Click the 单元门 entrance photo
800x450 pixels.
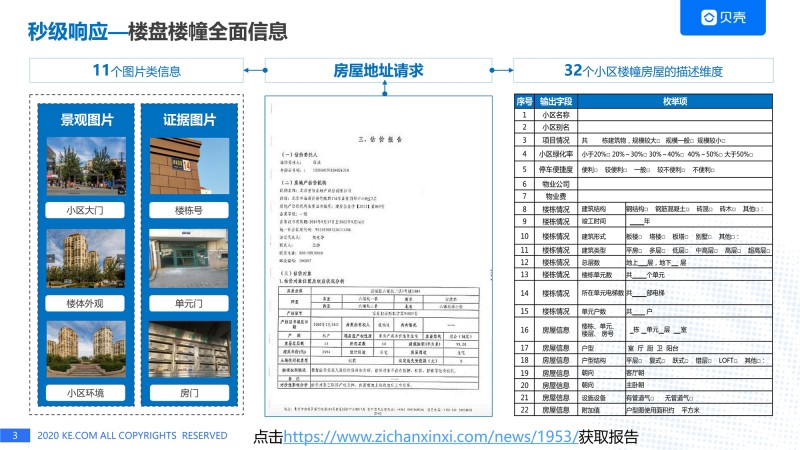pyautogui.click(x=189, y=259)
